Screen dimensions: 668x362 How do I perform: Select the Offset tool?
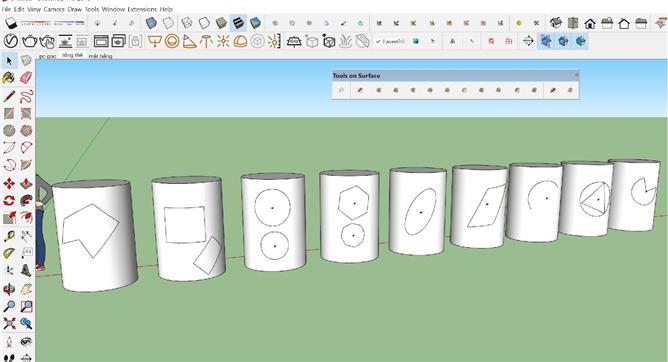(x=26, y=218)
